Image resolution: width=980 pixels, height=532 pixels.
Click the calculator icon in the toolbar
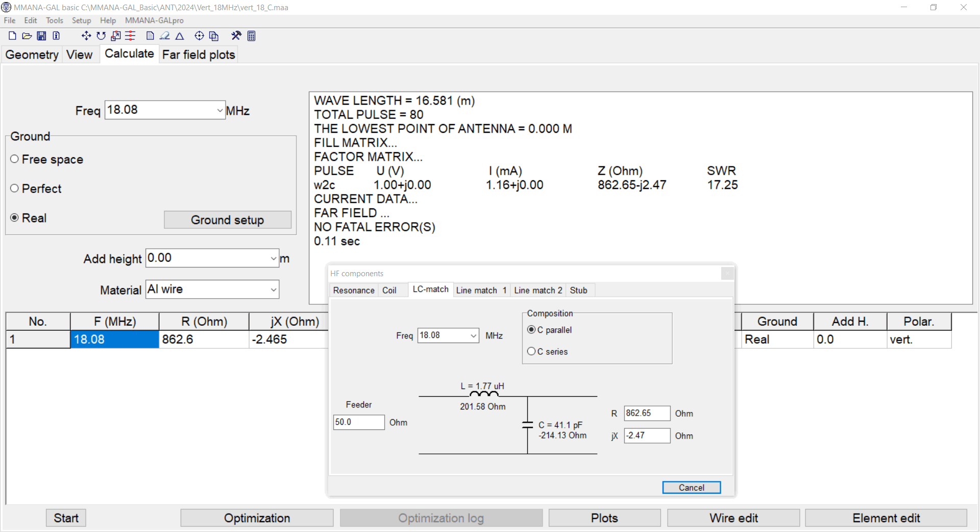tap(251, 36)
